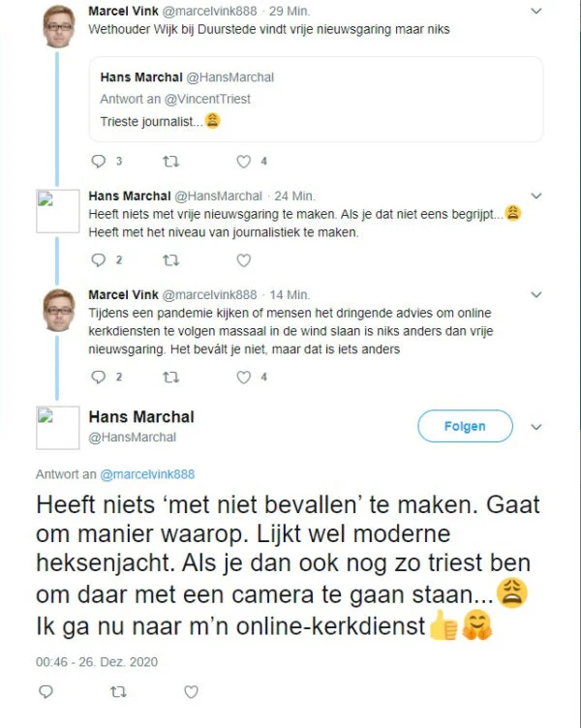Reply to the first Marcel Vink tweet
Viewport: 581px width, 728px height.
pyautogui.click(x=99, y=162)
